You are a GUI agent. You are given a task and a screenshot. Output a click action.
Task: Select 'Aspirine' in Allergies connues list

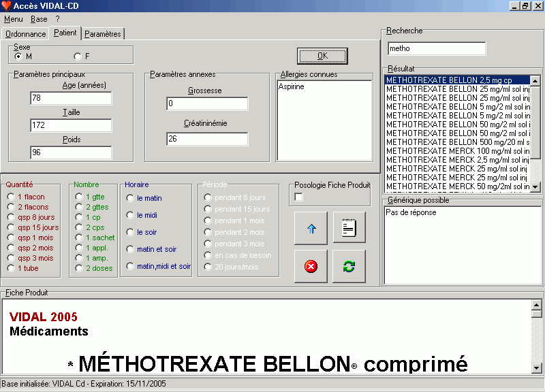(x=292, y=86)
